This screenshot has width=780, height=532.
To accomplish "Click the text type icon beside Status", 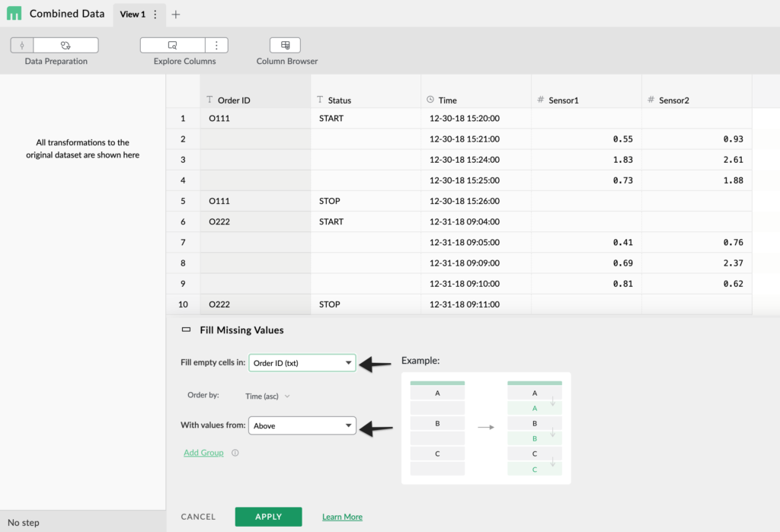I will tap(320, 100).
